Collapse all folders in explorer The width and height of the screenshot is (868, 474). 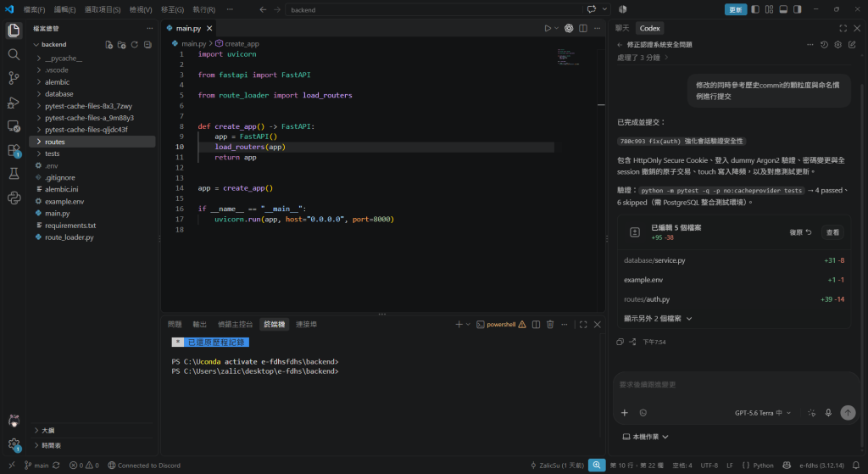(147, 45)
